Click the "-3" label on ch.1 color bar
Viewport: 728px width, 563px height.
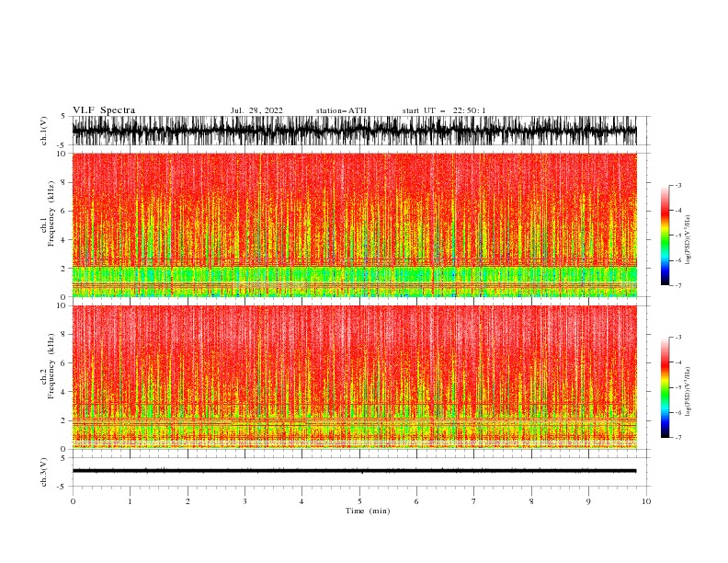pos(677,185)
